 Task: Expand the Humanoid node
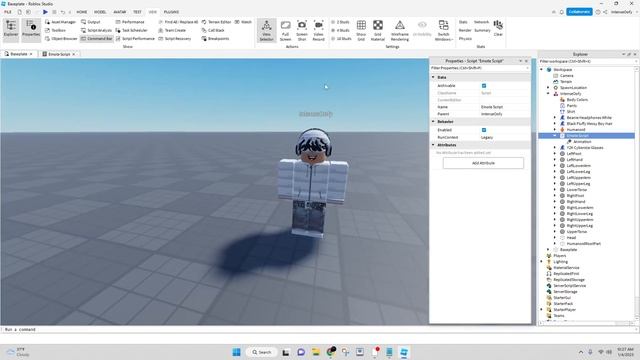tap(555, 129)
